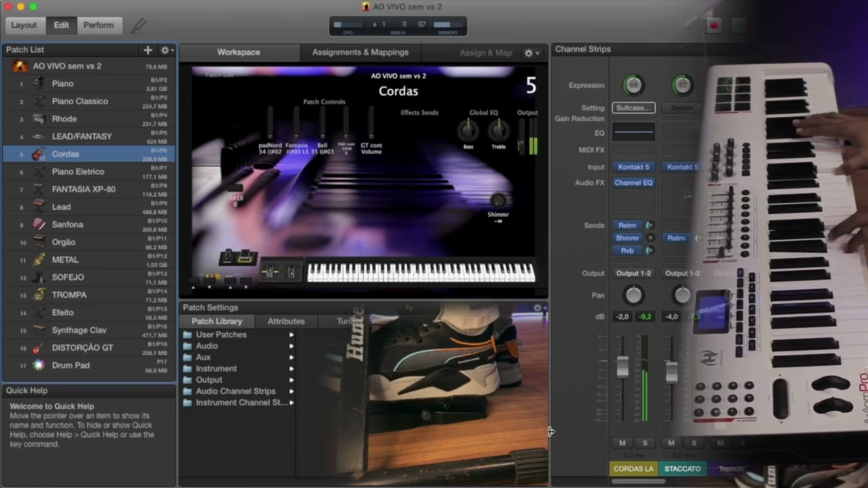Select the Lead patch keyboard icon
The height and width of the screenshot is (488, 868).
click(x=39, y=207)
